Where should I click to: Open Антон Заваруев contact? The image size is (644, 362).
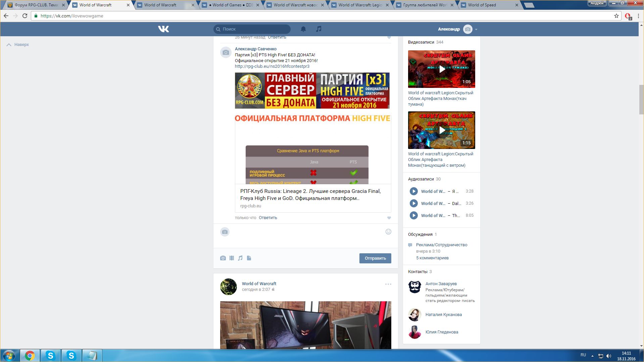pos(441,284)
